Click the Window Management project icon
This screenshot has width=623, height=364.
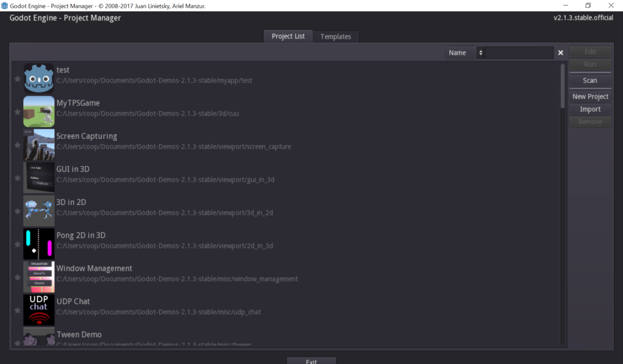coord(39,276)
